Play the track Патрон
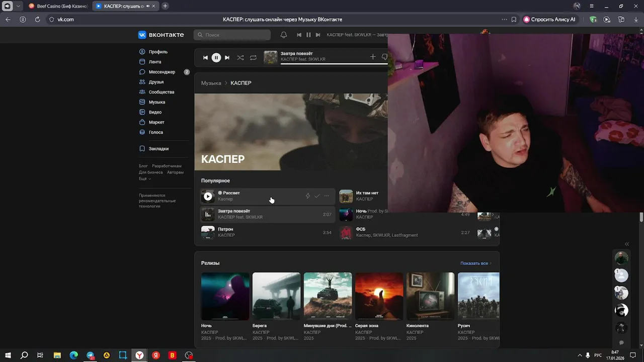644x362 pixels. (x=208, y=232)
